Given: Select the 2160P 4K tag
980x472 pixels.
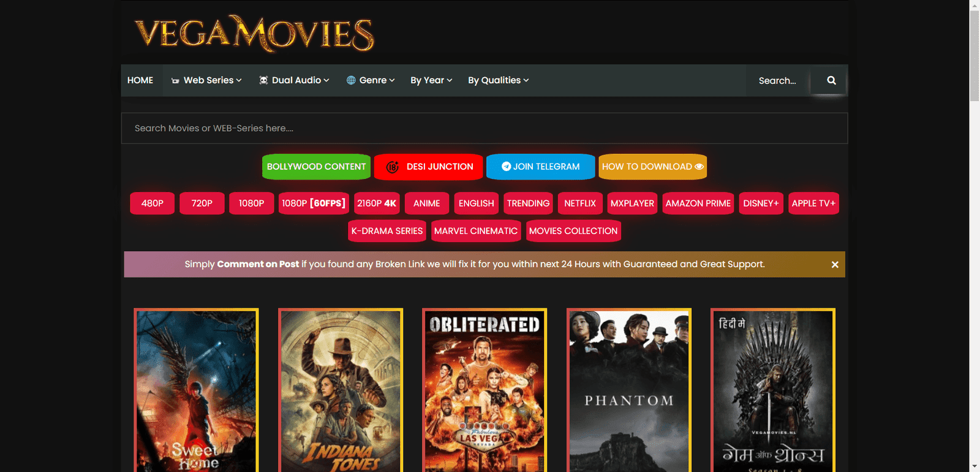Looking at the screenshot, I should [x=377, y=204].
